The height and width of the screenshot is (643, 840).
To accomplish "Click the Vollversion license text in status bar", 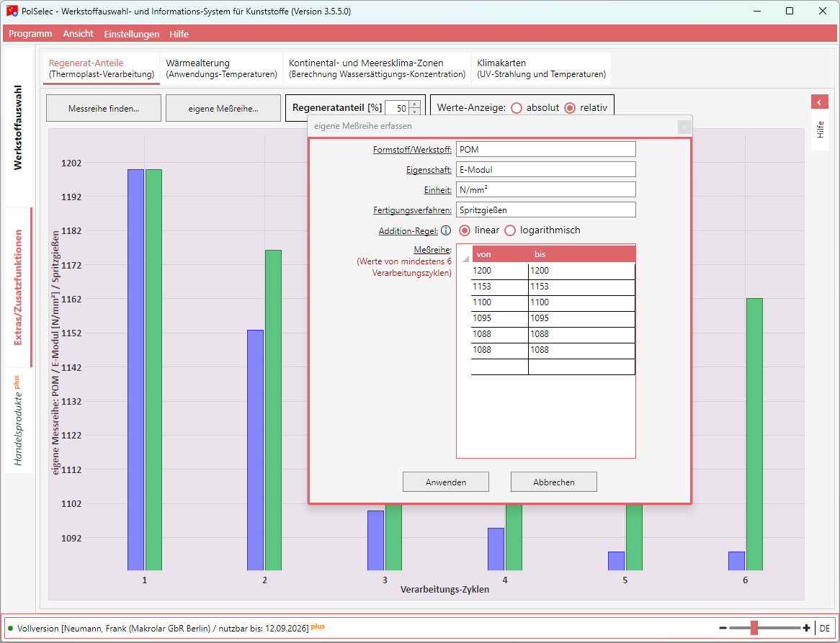I will tap(163, 629).
